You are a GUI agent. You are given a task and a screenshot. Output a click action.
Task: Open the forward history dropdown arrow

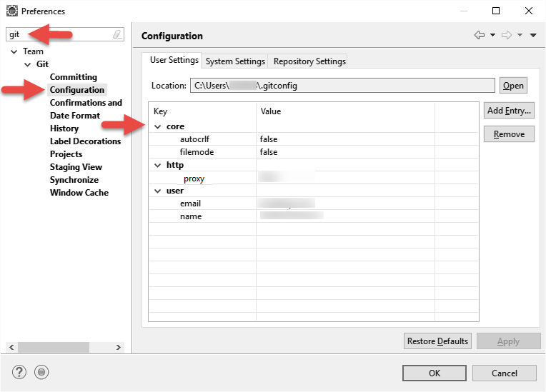pyautogui.click(x=520, y=35)
